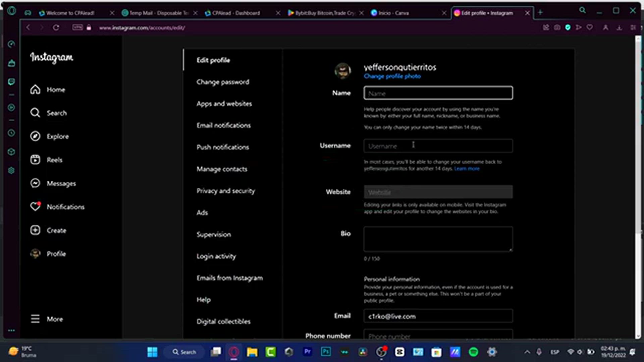Screen dimensions: 644x362
Task: Click the Instagram logo
Action: click(51, 57)
